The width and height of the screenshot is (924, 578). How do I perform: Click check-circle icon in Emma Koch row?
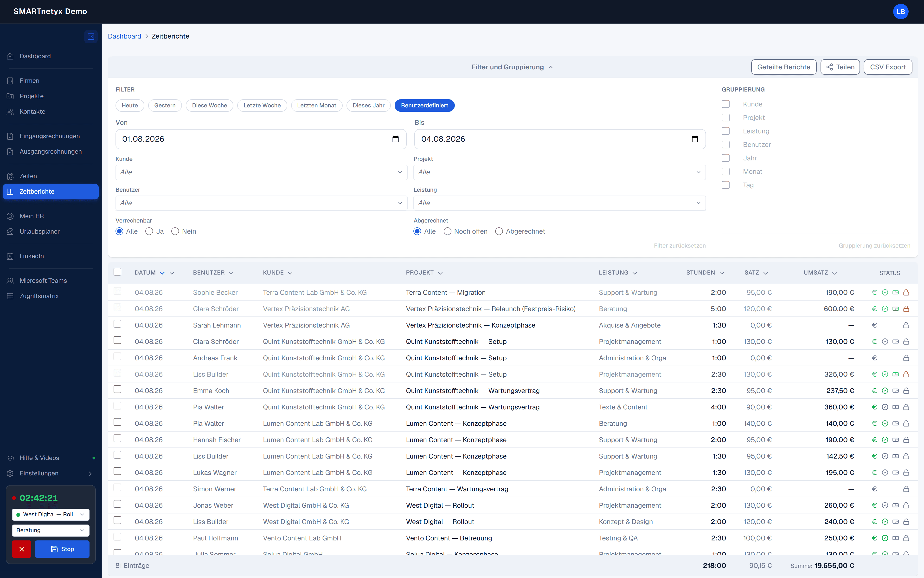[885, 391]
